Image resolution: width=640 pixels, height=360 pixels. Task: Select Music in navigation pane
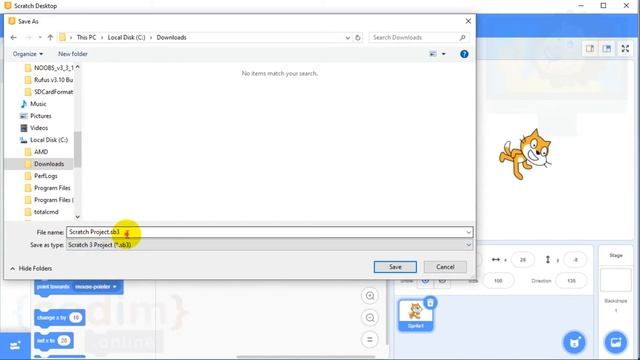(x=33, y=104)
